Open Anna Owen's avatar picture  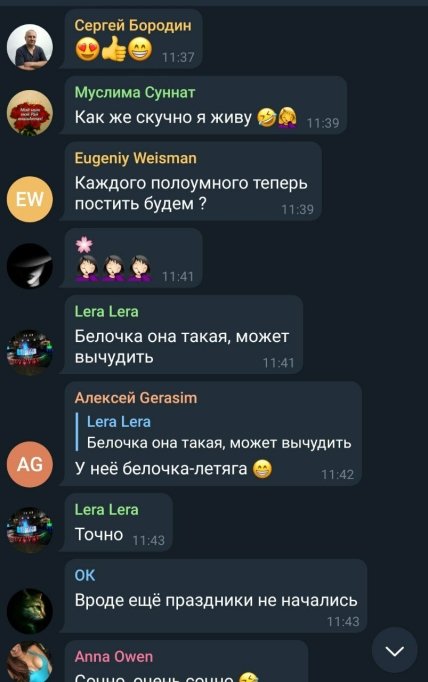(30, 662)
